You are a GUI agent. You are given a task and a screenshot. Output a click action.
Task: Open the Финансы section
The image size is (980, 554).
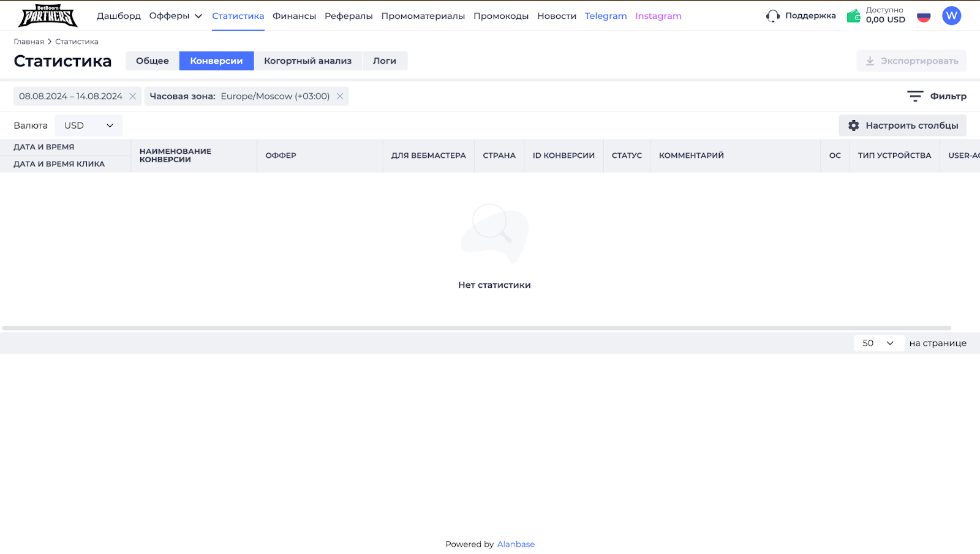(295, 16)
